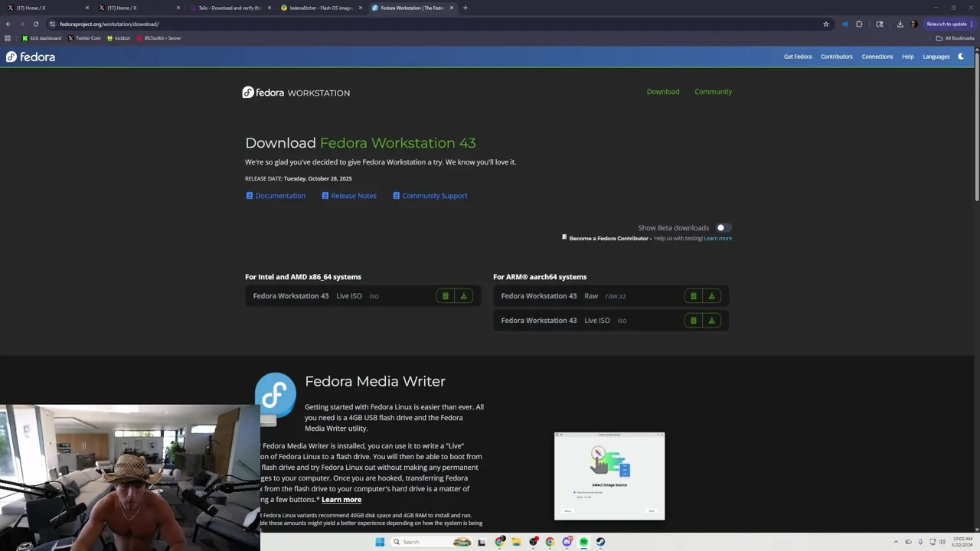This screenshot has width=980, height=551.
Task: Download x86_64 Live ISO image
Action: point(463,296)
